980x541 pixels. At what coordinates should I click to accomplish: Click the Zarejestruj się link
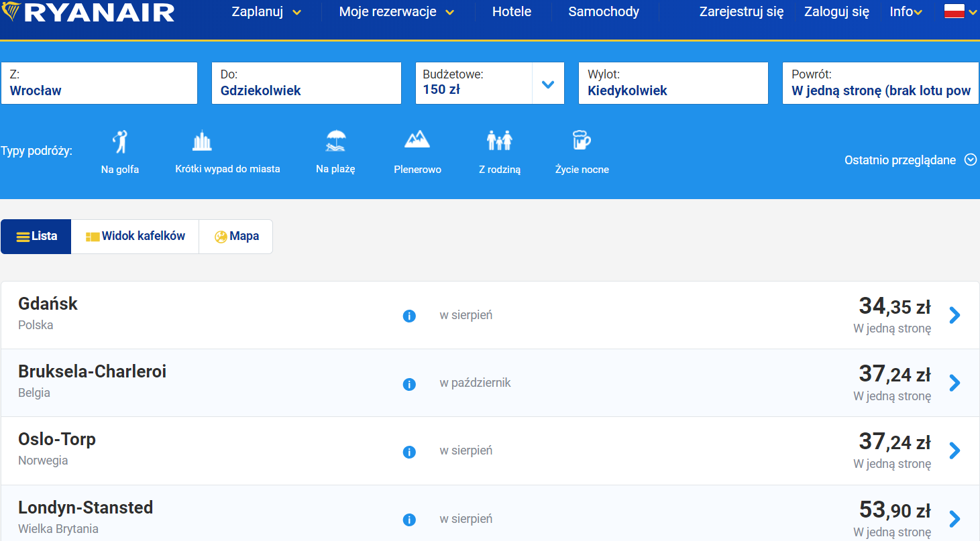pos(741,12)
